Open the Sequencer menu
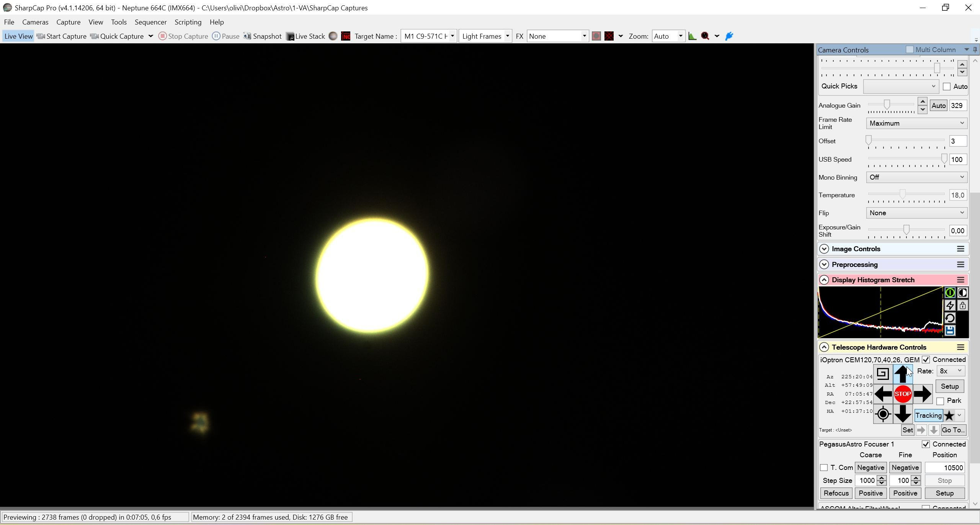This screenshot has height=525, width=980. [x=150, y=22]
